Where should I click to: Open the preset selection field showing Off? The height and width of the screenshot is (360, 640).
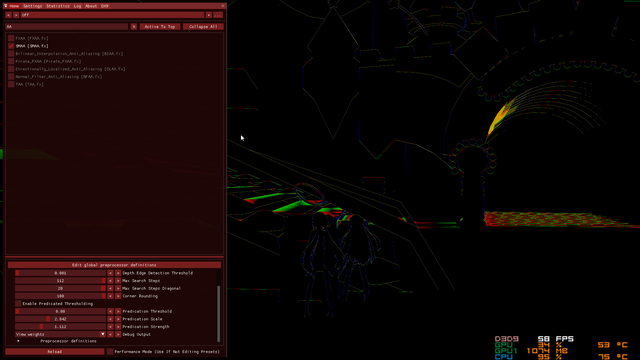point(112,15)
